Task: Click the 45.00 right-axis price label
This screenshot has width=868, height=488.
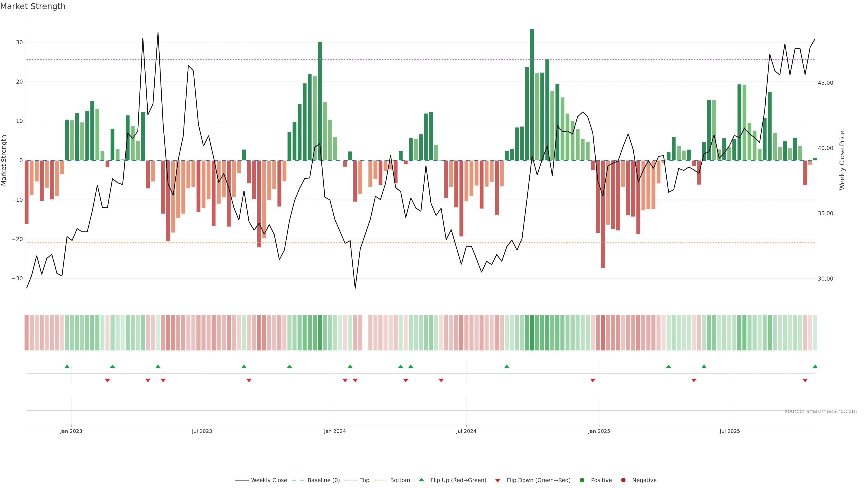Action: [825, 83]
